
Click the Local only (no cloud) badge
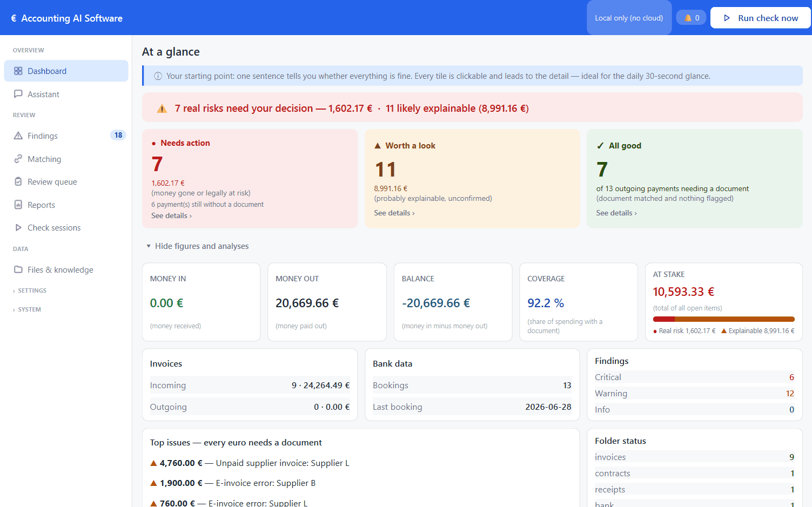point(629,18)
